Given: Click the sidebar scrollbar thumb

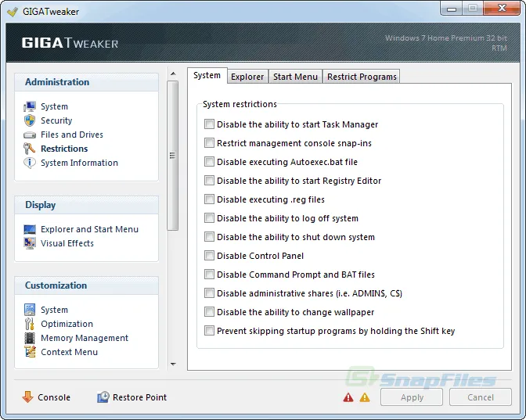Looking at the screenshot, I should click(173, 156).
